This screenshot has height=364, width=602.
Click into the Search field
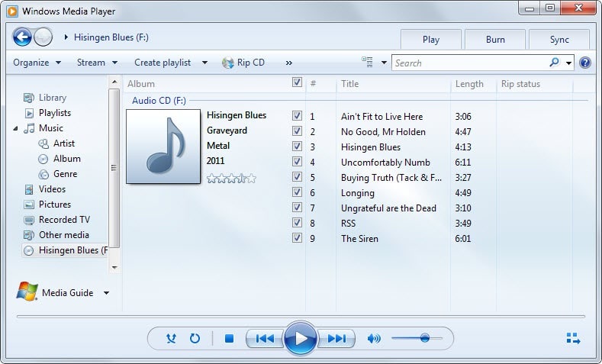point(469,63)
